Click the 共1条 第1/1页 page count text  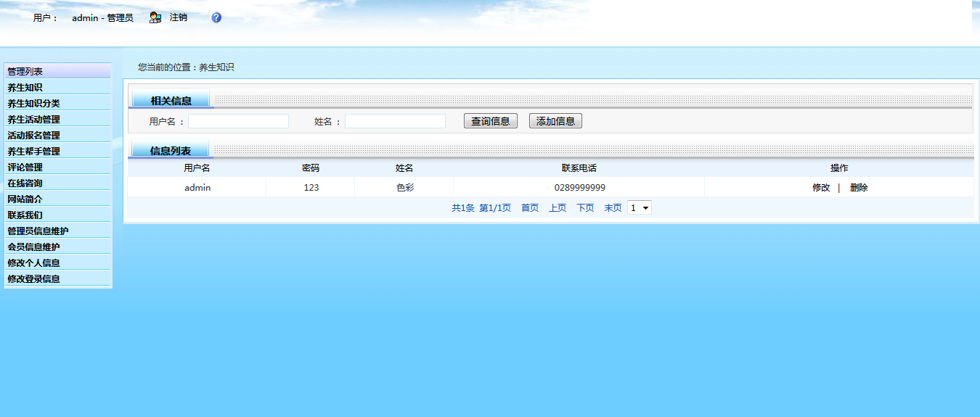click(x=481, y=207)
